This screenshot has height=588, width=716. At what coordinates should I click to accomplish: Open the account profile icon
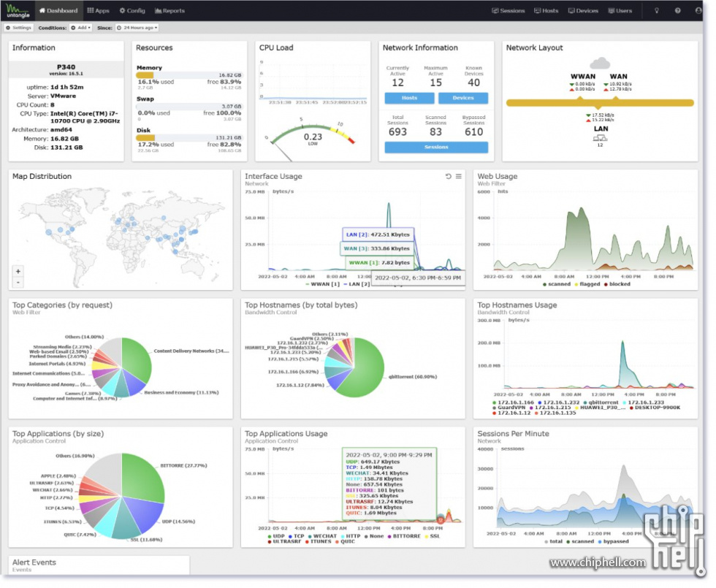[698, 10]
